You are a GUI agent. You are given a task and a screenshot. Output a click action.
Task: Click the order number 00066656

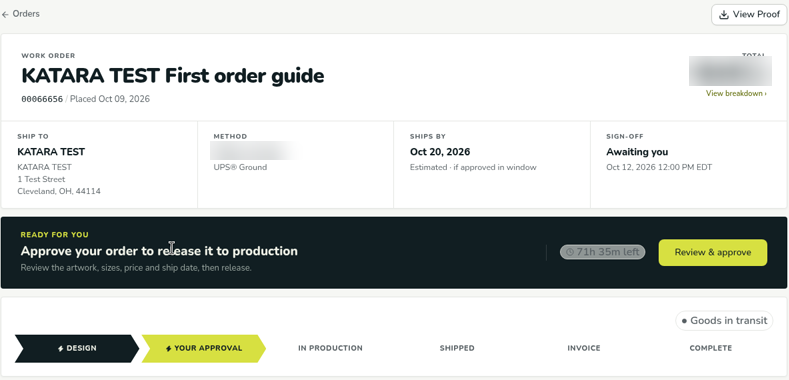42,99
